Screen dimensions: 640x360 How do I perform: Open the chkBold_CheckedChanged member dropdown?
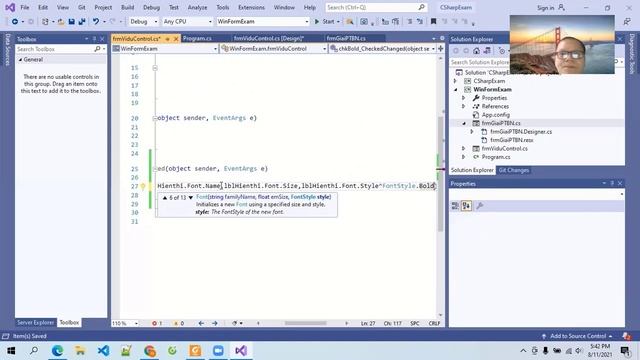[382, 49]
